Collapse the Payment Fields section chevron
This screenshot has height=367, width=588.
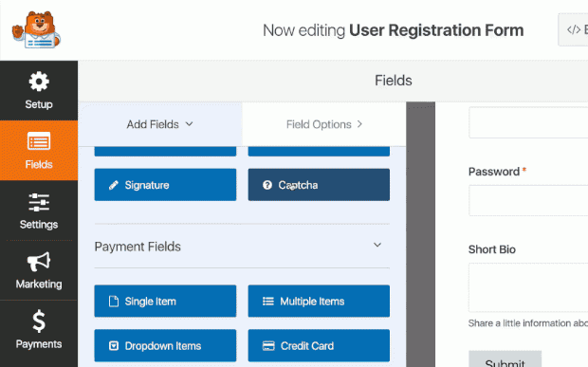coord(377,245)
